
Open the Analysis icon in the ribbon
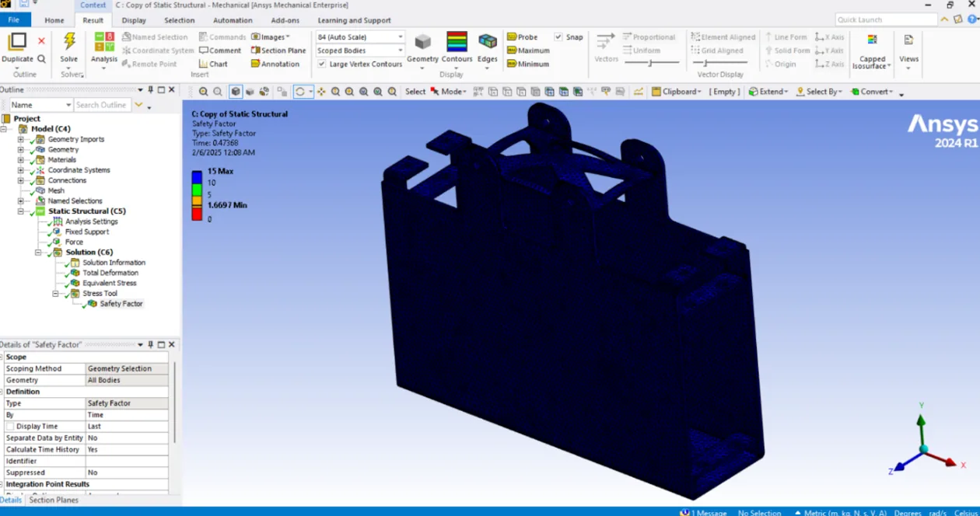coord(103,42)
